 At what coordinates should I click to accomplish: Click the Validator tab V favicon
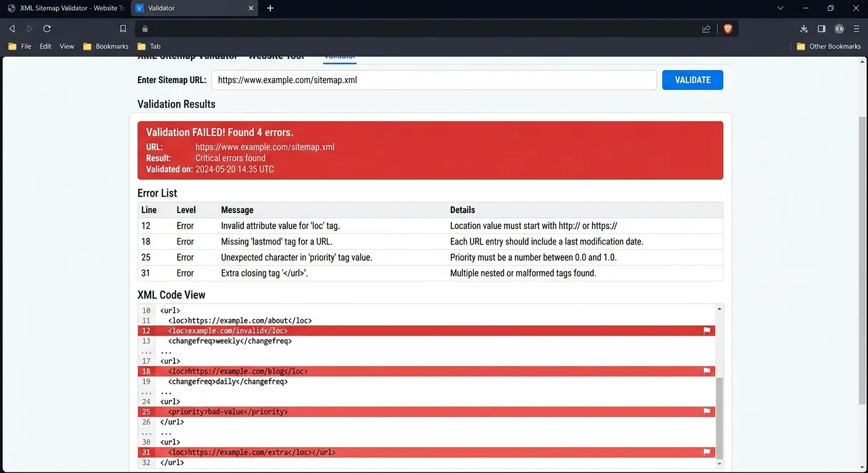tap(139, 8)
